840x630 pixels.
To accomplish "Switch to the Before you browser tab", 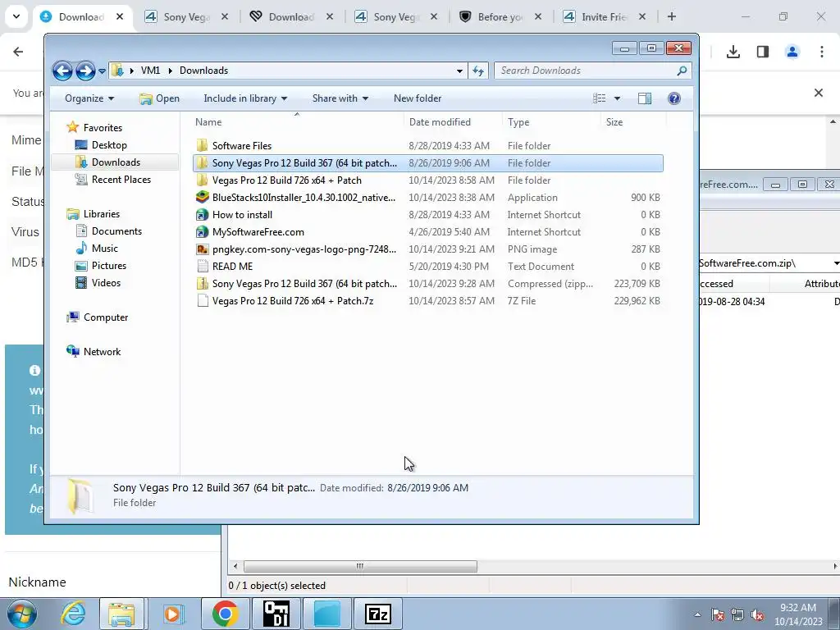I will pos(500,16).
